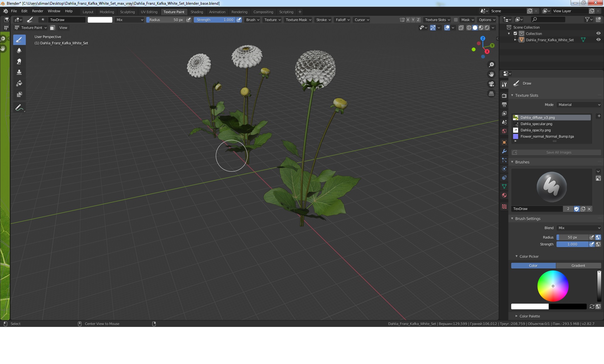
Task: Switch to orthographic view with the grid icon
Action: (491, 94)
